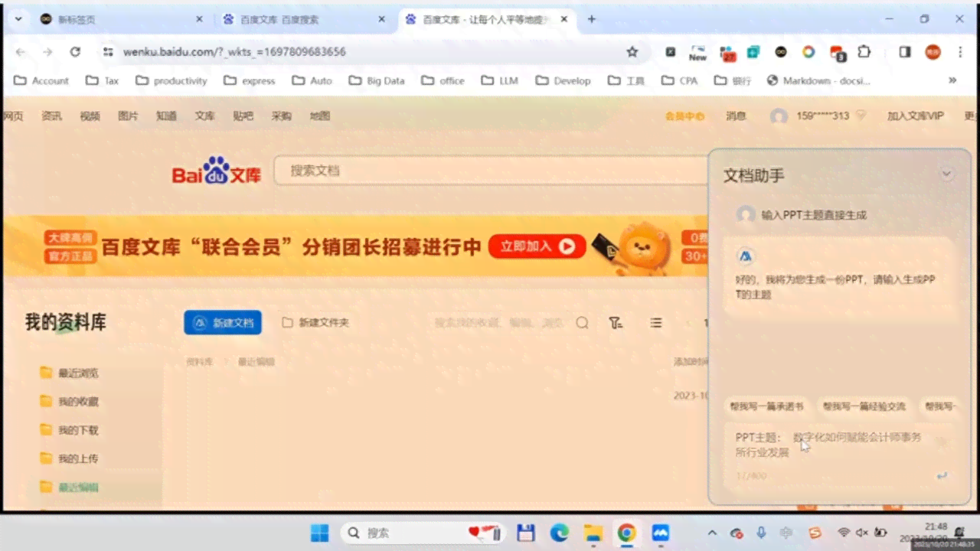The width and height of the screenshot is (980, 551).
Task: Open Markdown - docsi... bookmark
Action: (818, 80)
